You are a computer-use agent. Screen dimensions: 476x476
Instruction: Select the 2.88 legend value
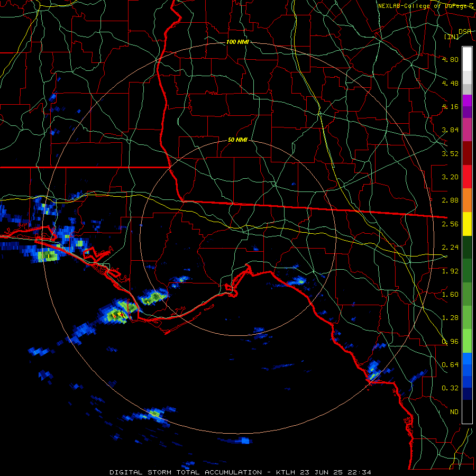coord(450,200)
